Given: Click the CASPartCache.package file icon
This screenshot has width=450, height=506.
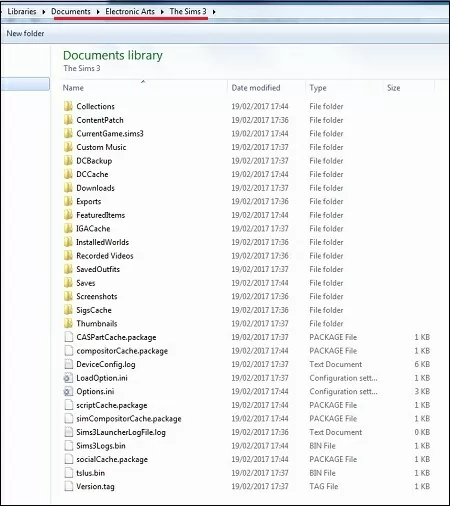Looking at the screenshot, I should click(68, 337).
